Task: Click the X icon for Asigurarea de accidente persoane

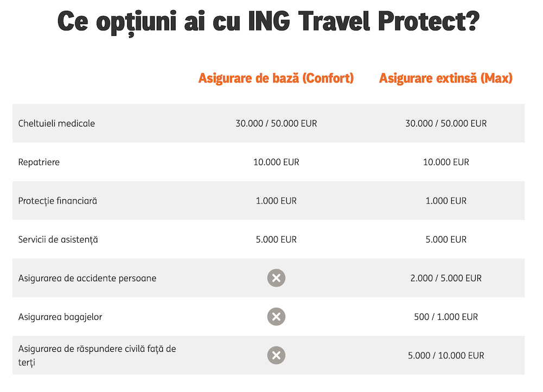Action: tap(276, 278)
